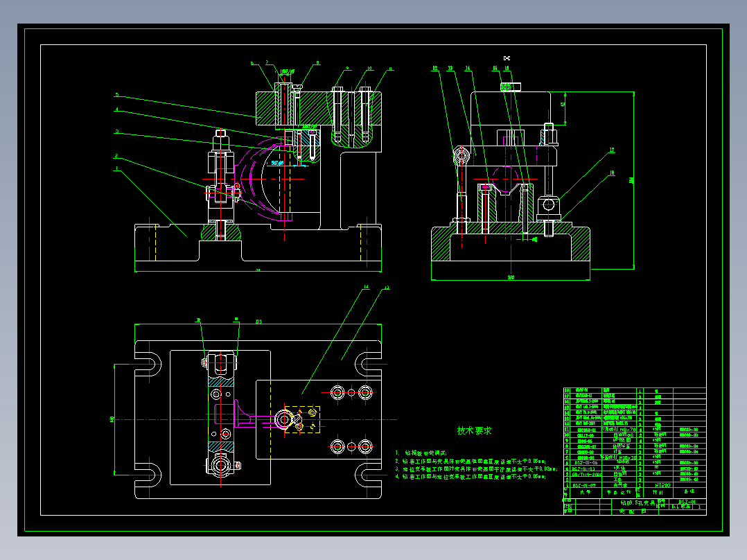747x560 pixels.
Task: Select BSZ-01-06 code in parts list
Action: point(586,463)
